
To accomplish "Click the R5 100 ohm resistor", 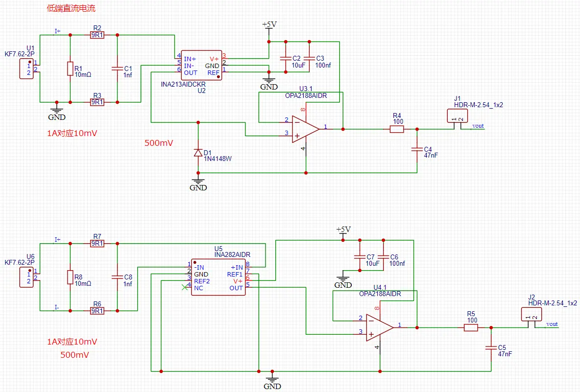I will tap(471, 328).
